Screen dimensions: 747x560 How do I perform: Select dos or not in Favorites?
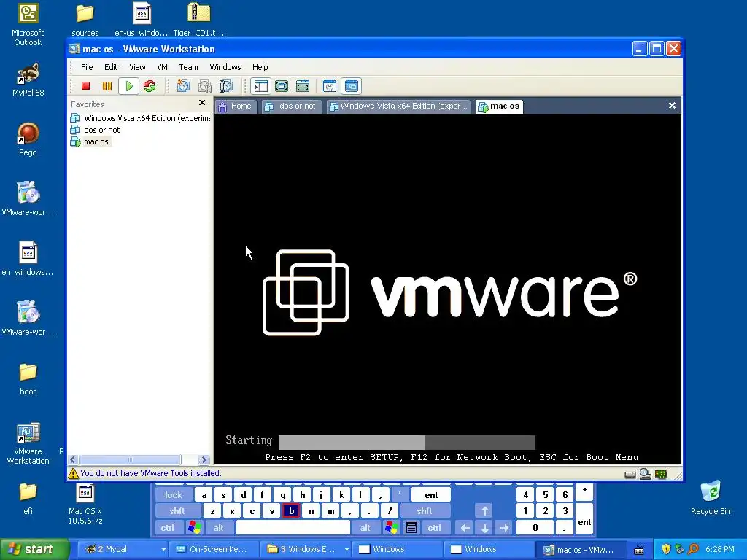95,130
